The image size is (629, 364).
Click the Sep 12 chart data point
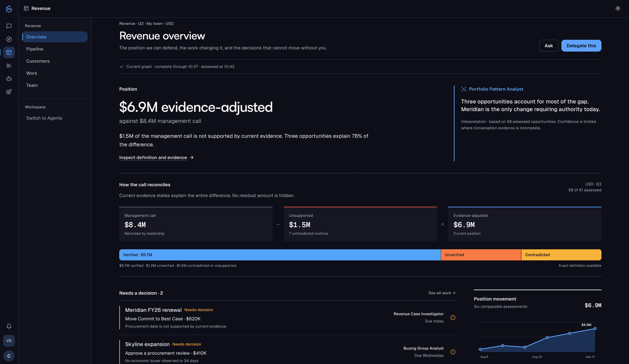click(595, 329)
